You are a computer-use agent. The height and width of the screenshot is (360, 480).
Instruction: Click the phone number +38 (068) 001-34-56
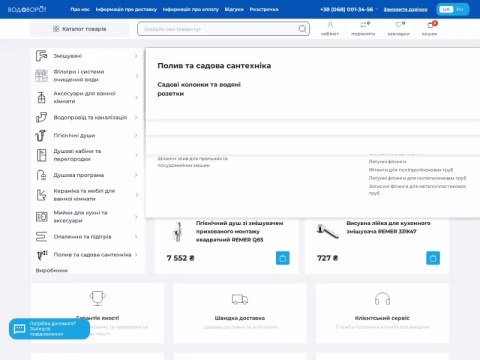(347, 9)
